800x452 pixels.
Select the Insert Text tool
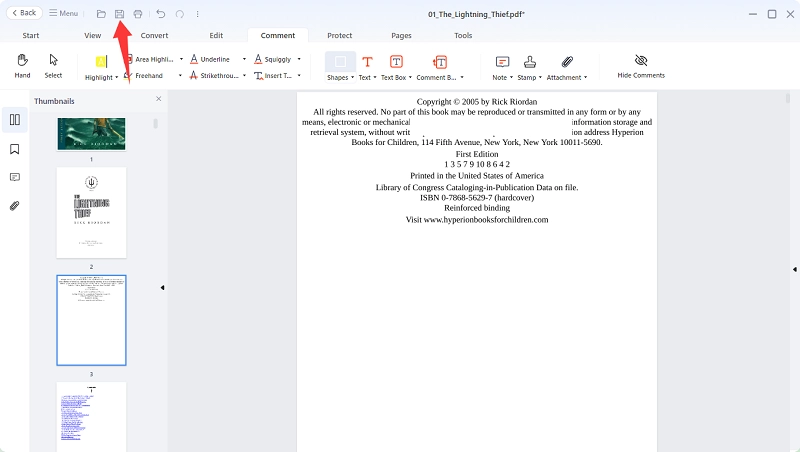(273, 76)
